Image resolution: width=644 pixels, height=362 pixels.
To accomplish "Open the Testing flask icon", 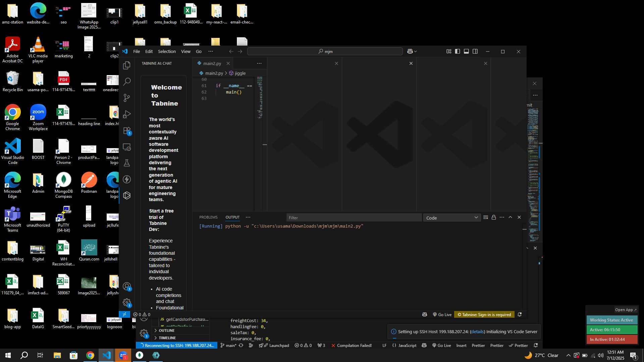I will point(127,163).
